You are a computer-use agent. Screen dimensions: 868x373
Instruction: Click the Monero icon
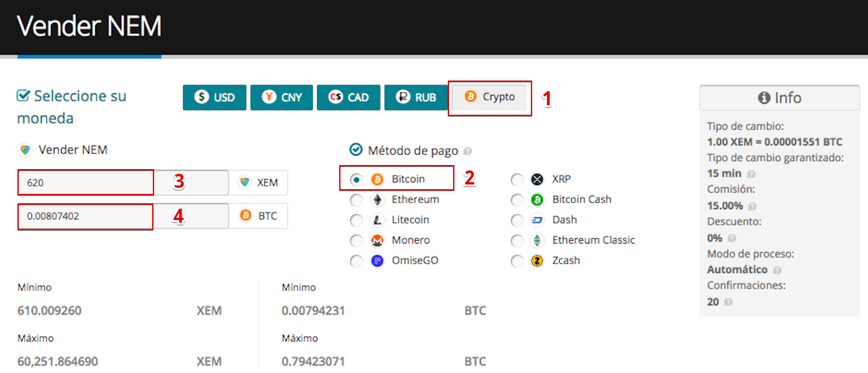(x=377, y=241)
